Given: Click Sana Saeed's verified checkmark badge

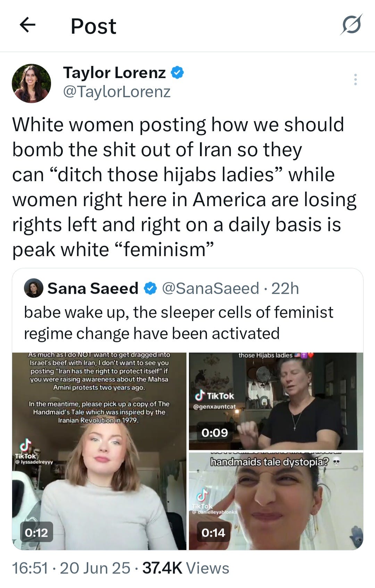Looking at the screenshot, I should click(x=150, y=288).
